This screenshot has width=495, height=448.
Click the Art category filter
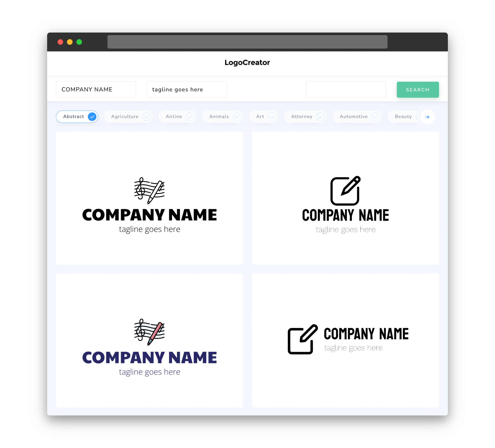click(x=264, y=116)
